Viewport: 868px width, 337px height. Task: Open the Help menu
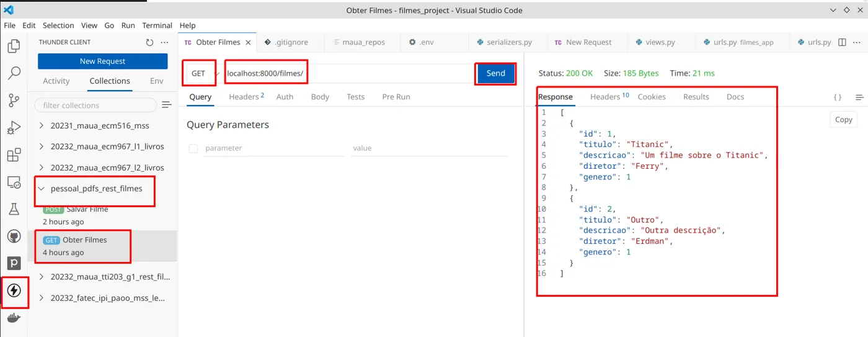point(187,25)
